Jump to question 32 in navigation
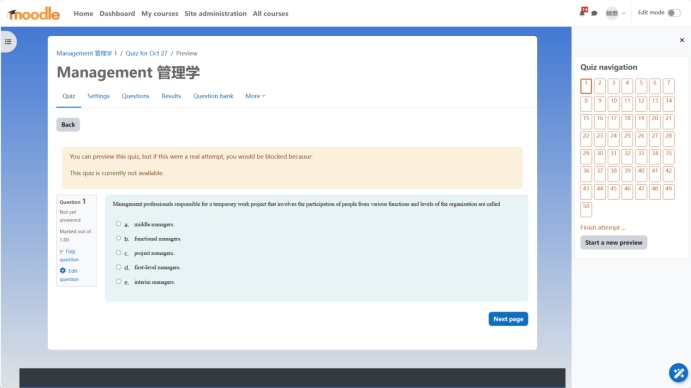The image size is (691, 388). coord(627,157)
